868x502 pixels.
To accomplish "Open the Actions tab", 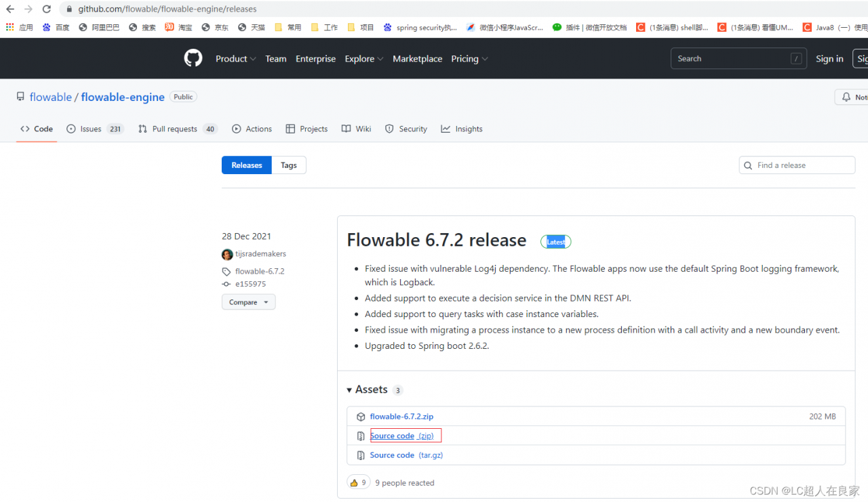I will click(252, 129).
